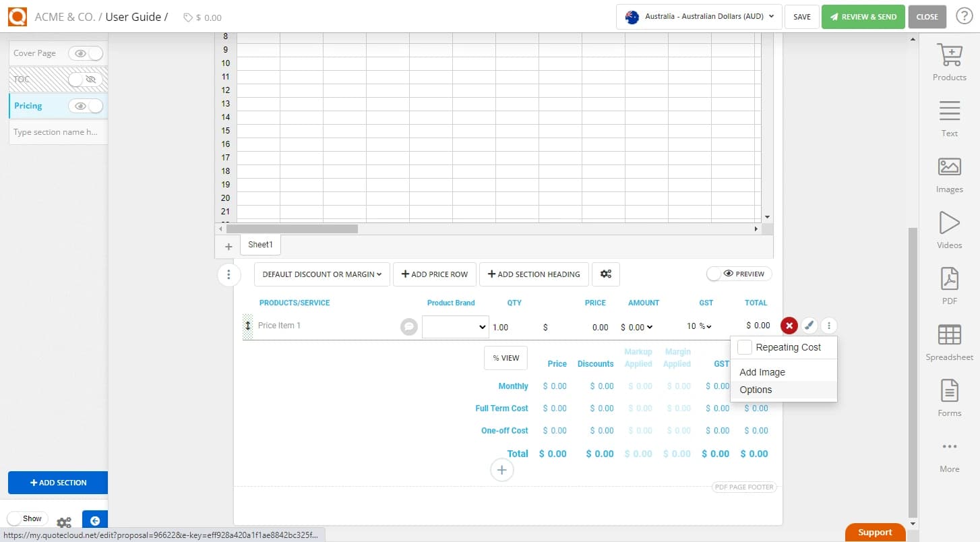Click the Review & Send button
980x542 pixels.
[x=863, y=16]
